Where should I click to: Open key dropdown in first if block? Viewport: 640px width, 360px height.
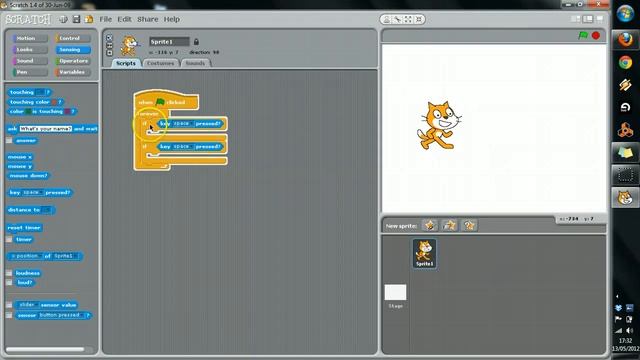pos(183,123)
